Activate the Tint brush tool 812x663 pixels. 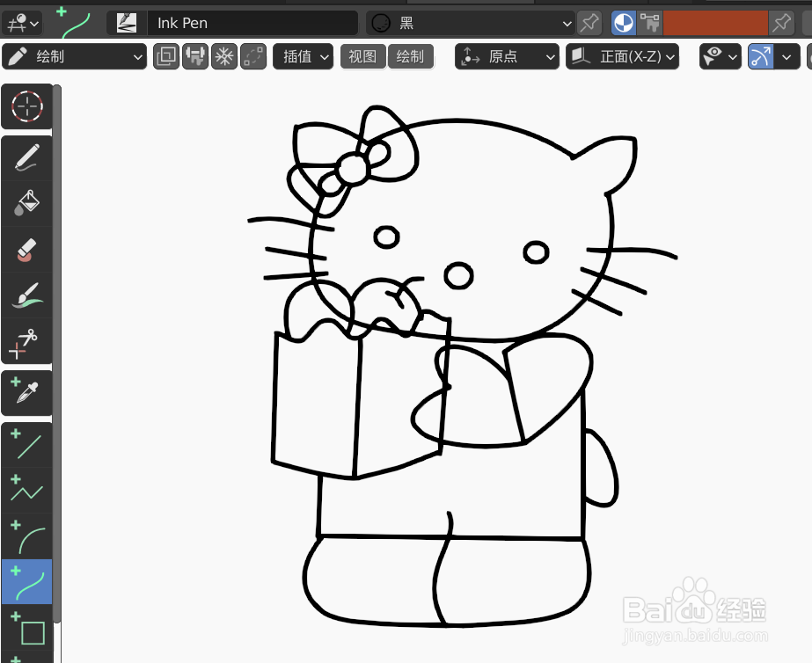(x=26, y=297)
